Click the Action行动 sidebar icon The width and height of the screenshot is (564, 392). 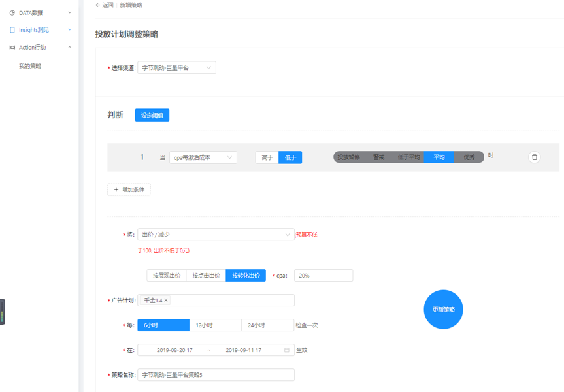tap(12, 48)
